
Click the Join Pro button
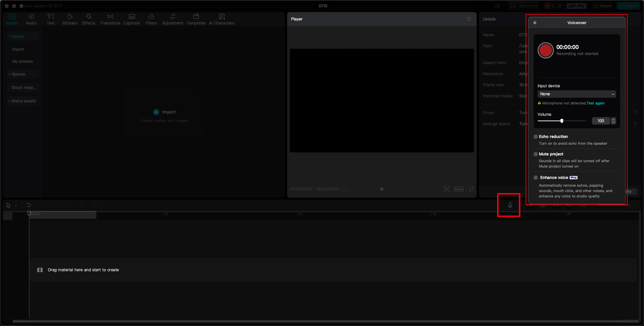pos(576,6)
